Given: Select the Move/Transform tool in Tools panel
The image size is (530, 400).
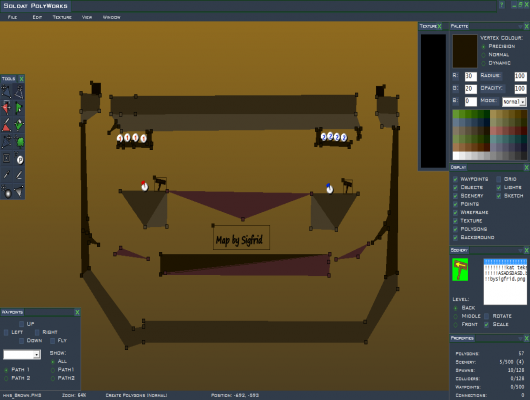Looking at the screenshot, I should [x=6, y=92].
